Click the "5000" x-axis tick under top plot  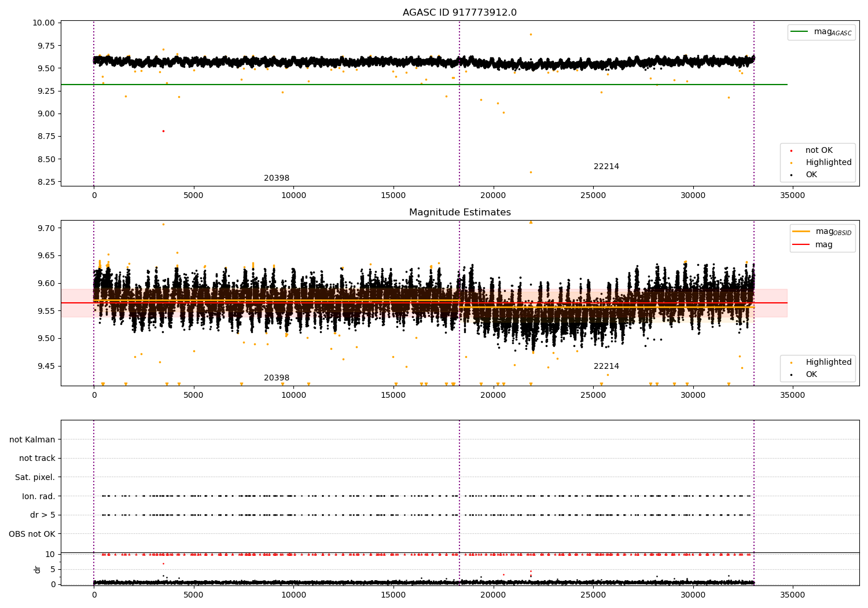point(193,196)
